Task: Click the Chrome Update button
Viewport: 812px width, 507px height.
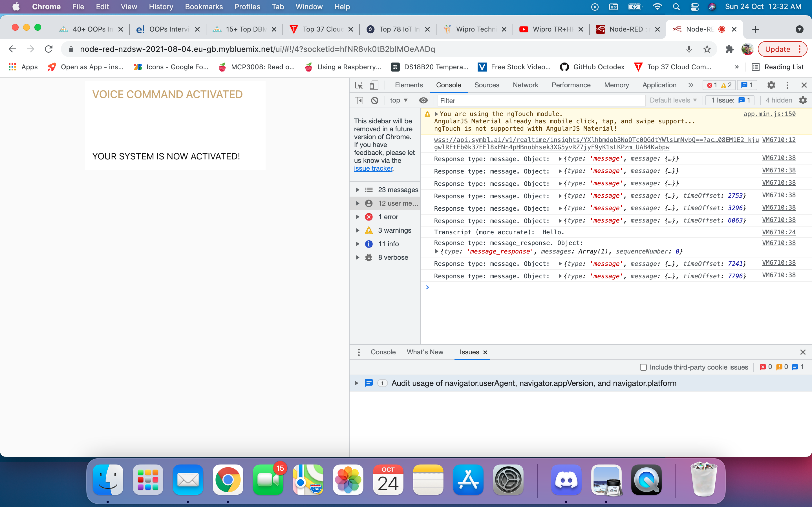Action: click(777, 49)
